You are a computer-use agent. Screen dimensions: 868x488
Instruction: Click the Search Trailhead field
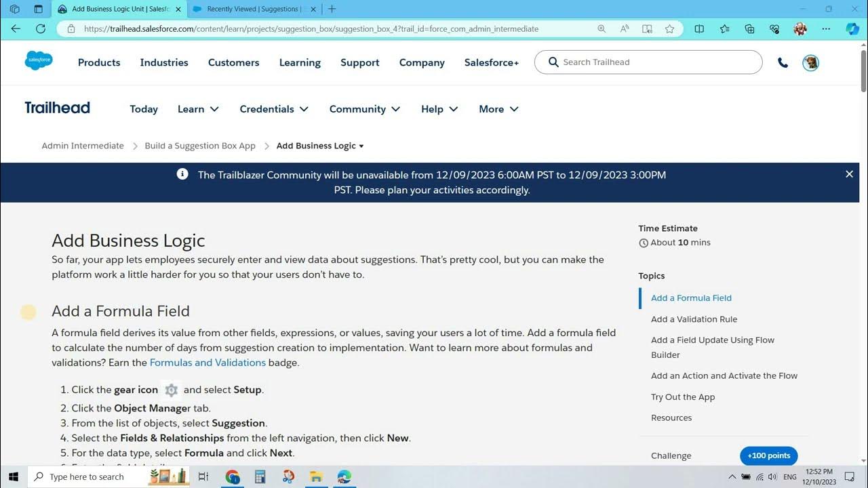pyautogui.click(x=648, y=62)
